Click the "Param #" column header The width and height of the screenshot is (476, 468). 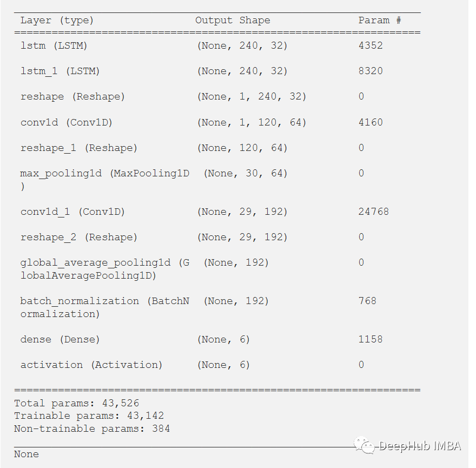click(380, 21)
